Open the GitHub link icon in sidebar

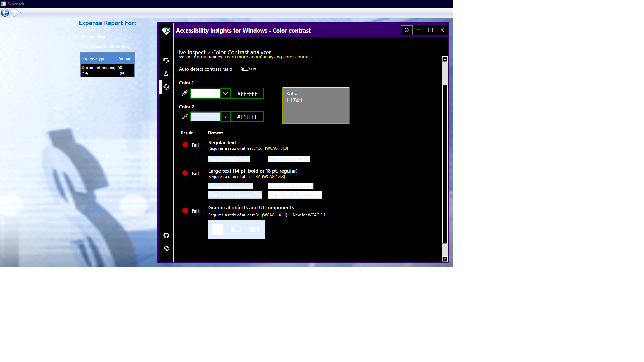pyautogui.click(x=166, y=236)
